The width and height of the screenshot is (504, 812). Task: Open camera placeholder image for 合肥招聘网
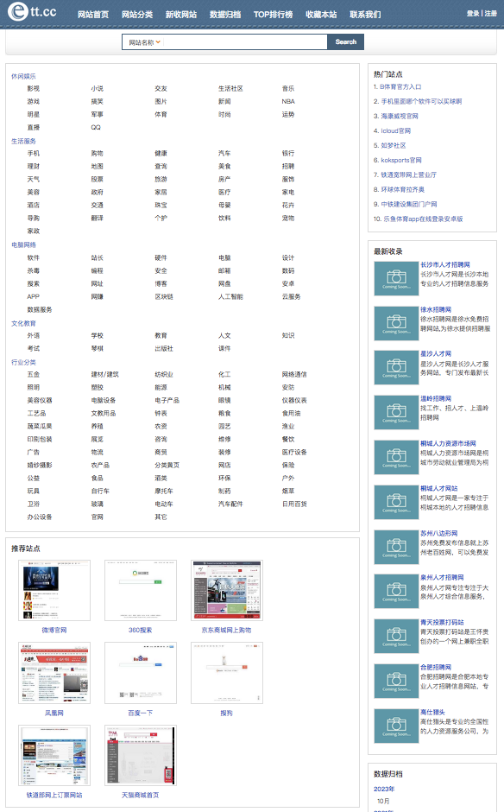(x=396, y=682)
